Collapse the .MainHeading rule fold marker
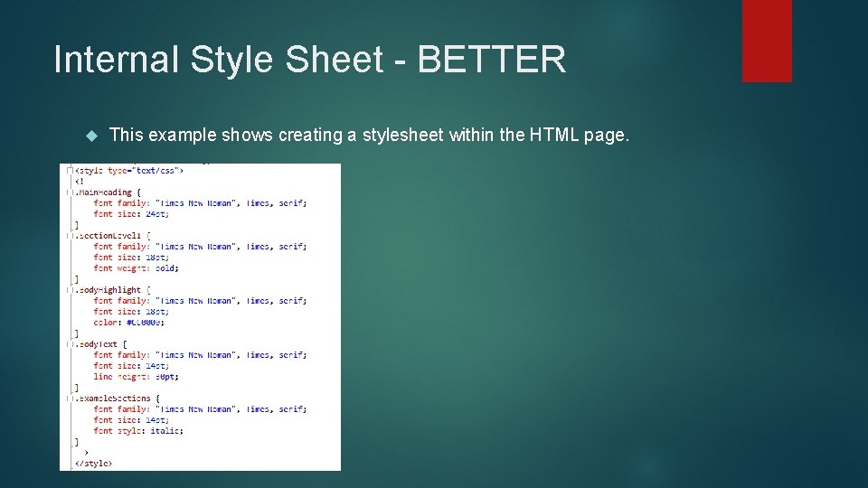The height and width of the screenshot is (488, 868). 70,192
